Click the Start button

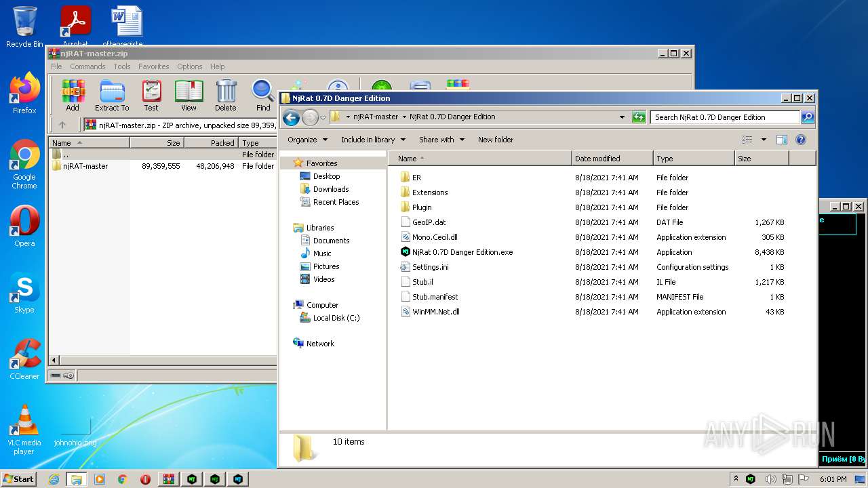click(19, 479)
